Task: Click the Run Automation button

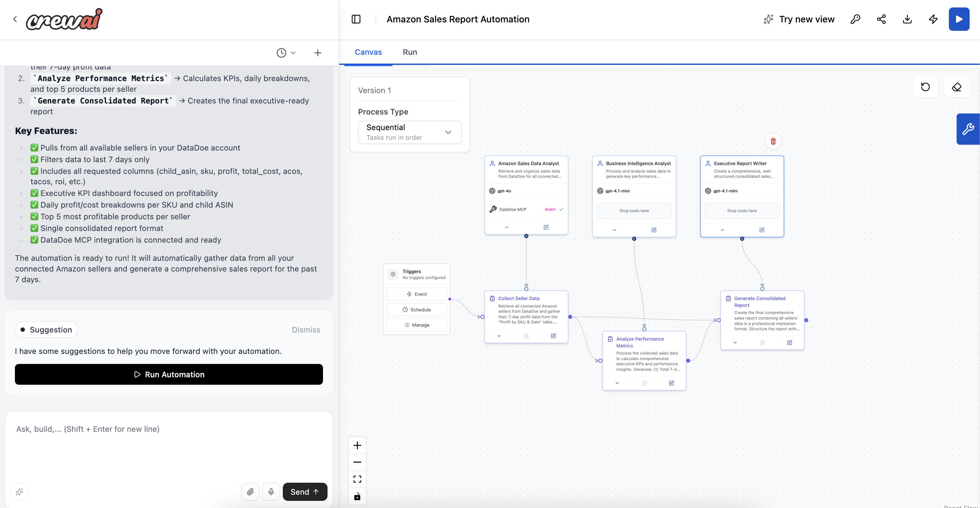Action: coord(169,374)
